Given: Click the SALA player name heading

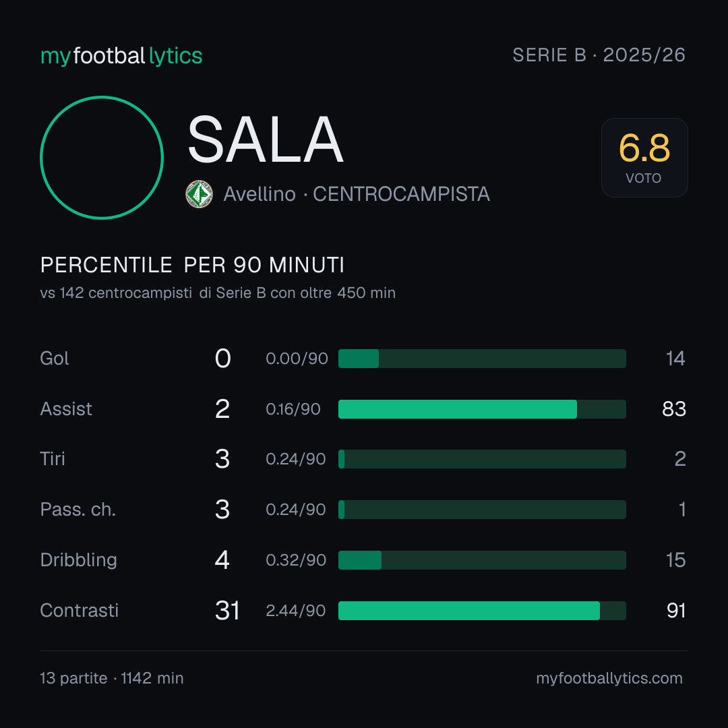Looking at the screenshot, I should click(265, 140).
